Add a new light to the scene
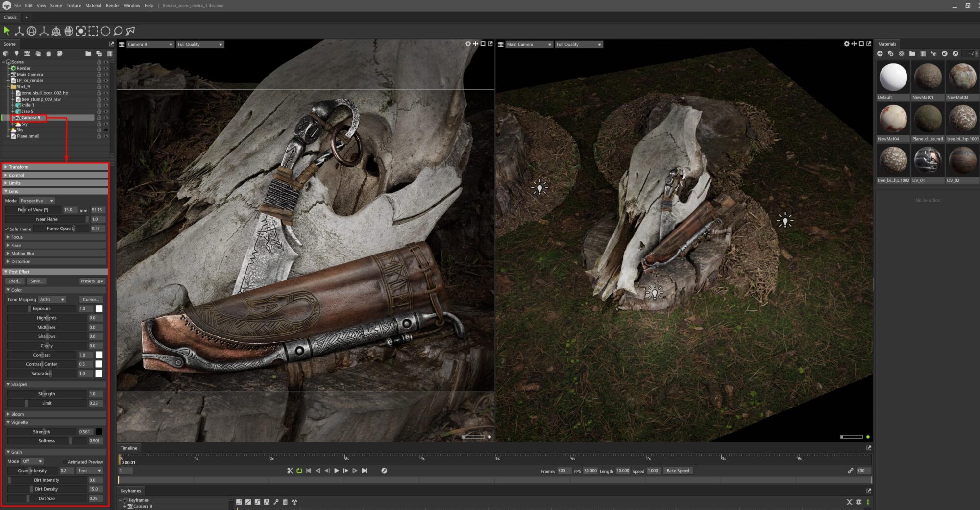 (x=16, y=53)
